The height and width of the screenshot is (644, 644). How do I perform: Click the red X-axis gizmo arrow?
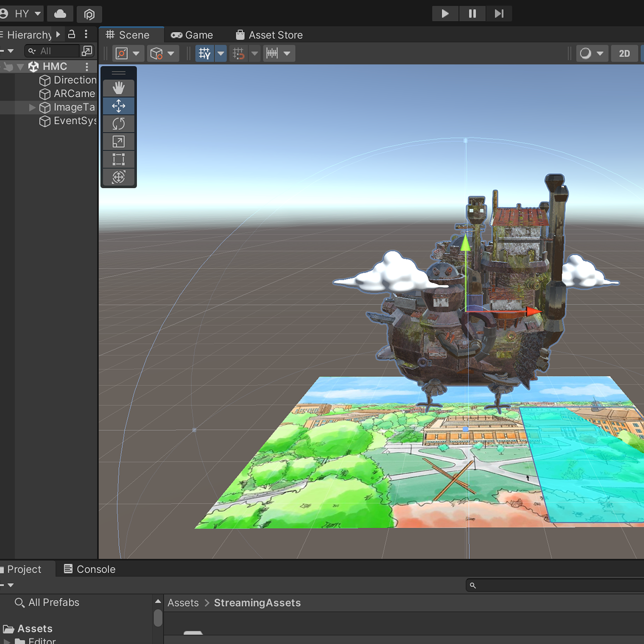(x=534, y=312)
